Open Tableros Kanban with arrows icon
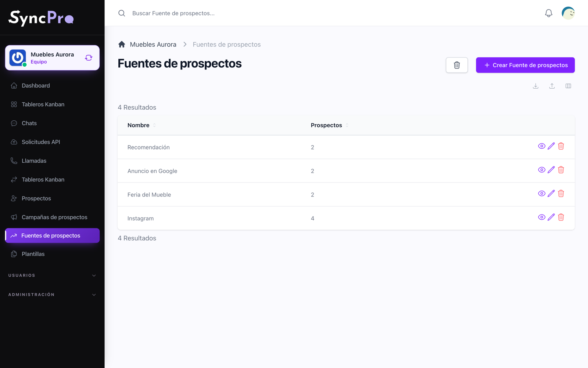The height and width of the screenshot is (368, 588). (52, 179)
